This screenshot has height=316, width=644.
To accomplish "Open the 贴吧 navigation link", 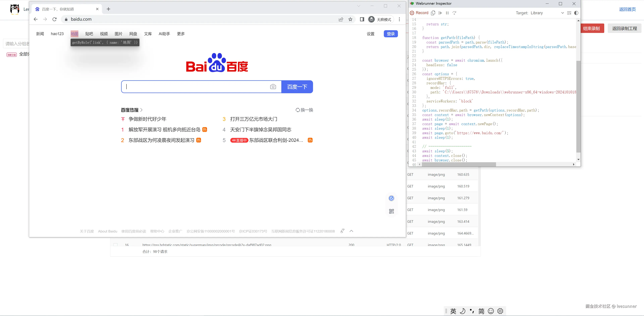I will click(89, 34).
